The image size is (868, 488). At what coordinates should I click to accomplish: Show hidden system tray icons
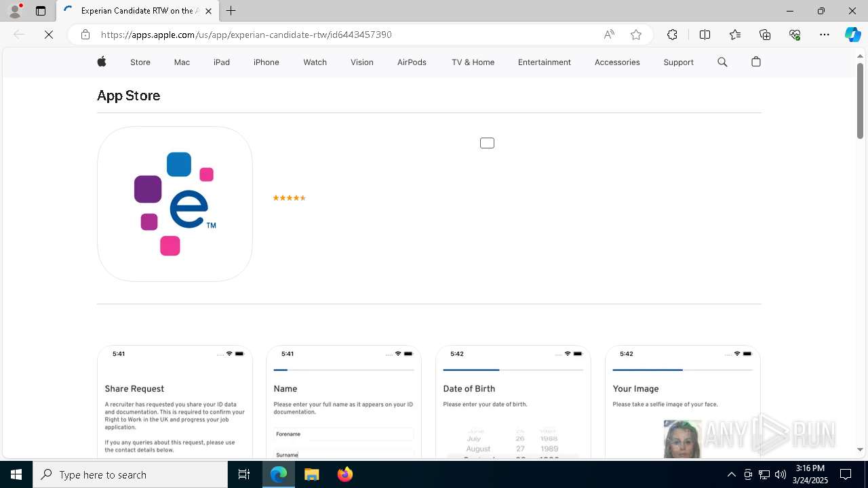tap(731, 474)
